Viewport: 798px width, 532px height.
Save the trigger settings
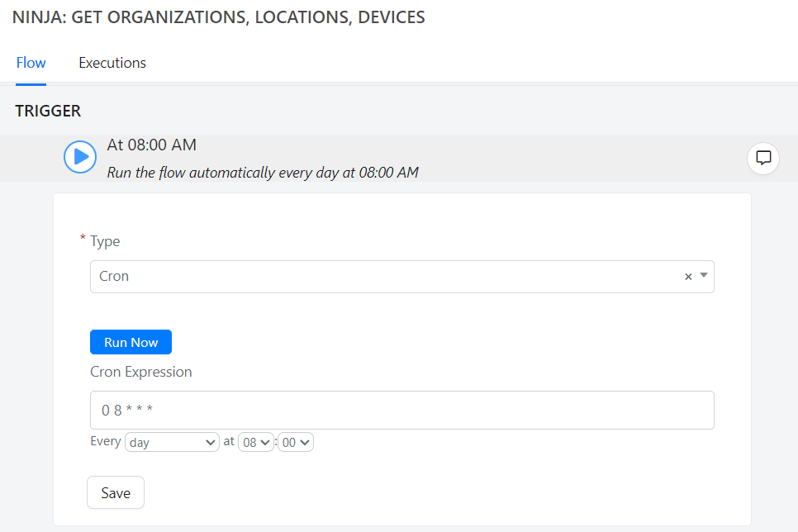click(116, 492)
